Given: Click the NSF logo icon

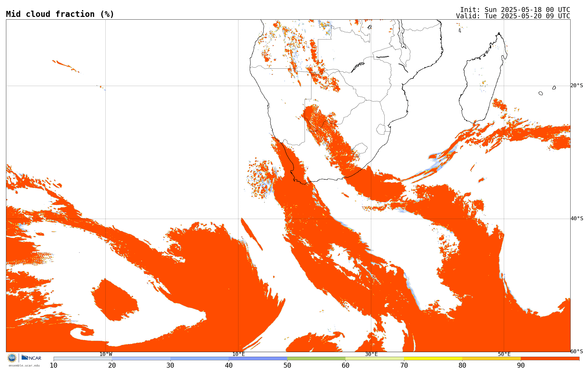Looking at the screenshot, I should click(12, 358).
